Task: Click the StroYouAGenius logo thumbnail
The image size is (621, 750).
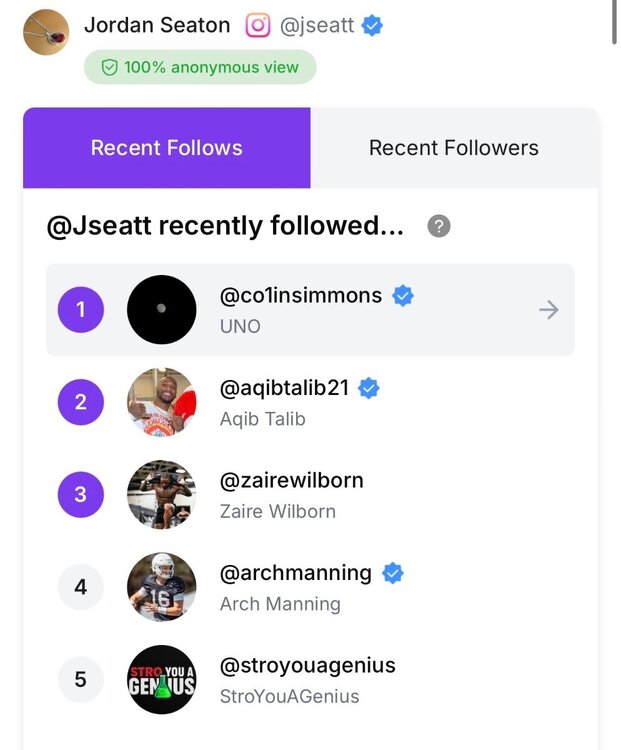Action: (161, 680)
